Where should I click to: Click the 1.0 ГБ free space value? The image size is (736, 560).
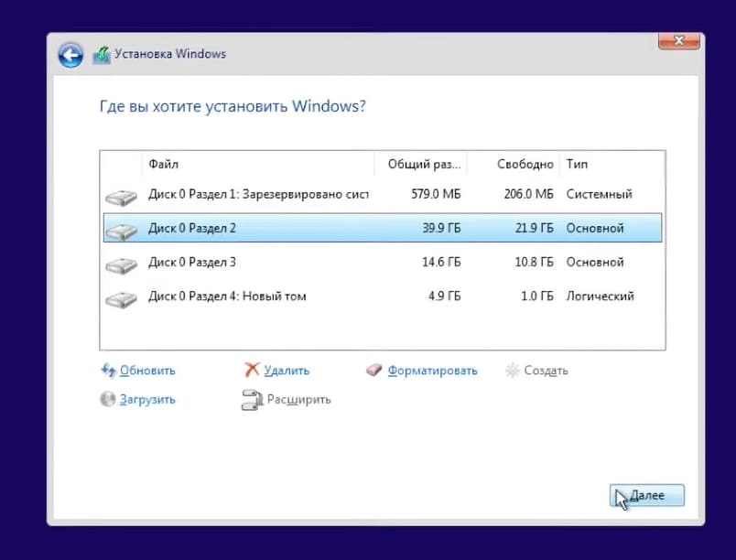[x=537, y=296]
